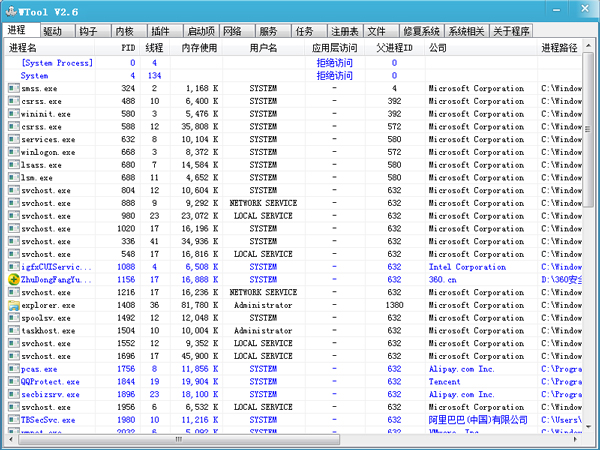Click the D:\360安全 path cell
The width and height of the screenshot is (600, 450).
click(561, 280)
